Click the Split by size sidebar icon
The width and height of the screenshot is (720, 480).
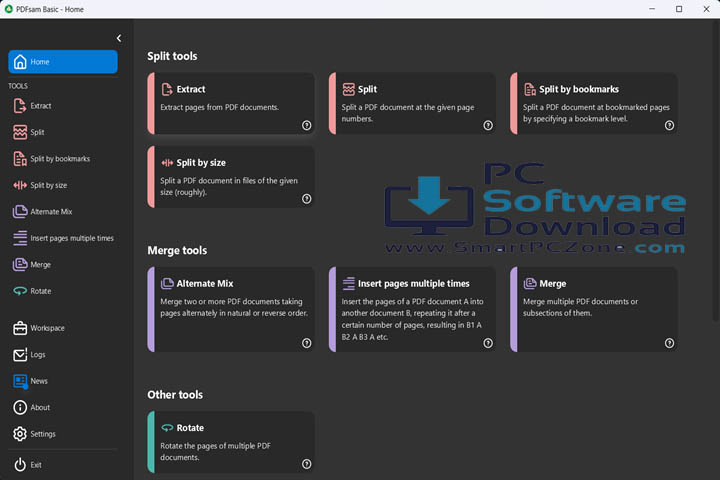point(20,185)
